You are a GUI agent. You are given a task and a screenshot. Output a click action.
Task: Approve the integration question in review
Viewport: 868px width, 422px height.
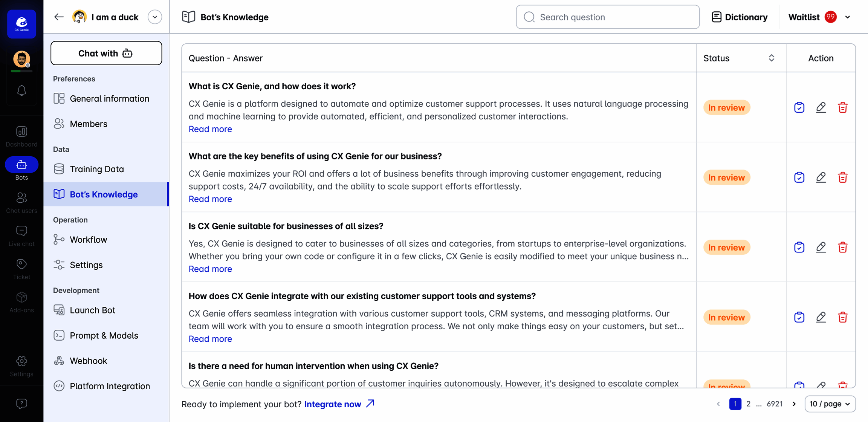(x=799, y=317)
